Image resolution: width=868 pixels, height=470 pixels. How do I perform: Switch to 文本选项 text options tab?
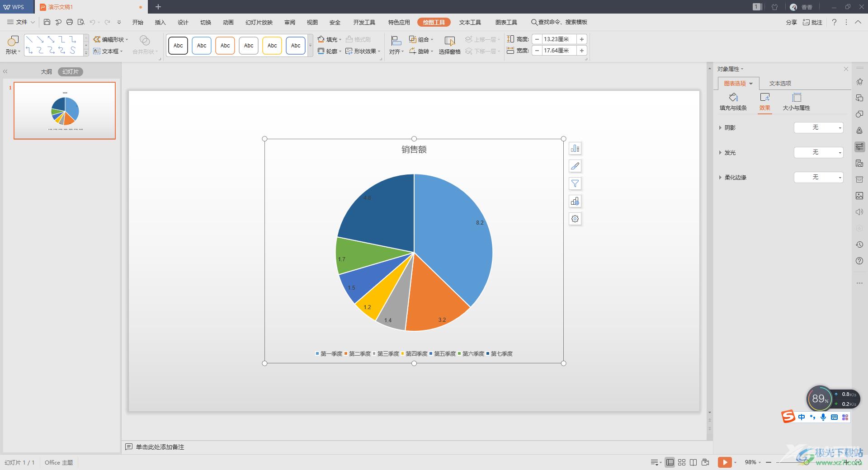coord(780,83)
